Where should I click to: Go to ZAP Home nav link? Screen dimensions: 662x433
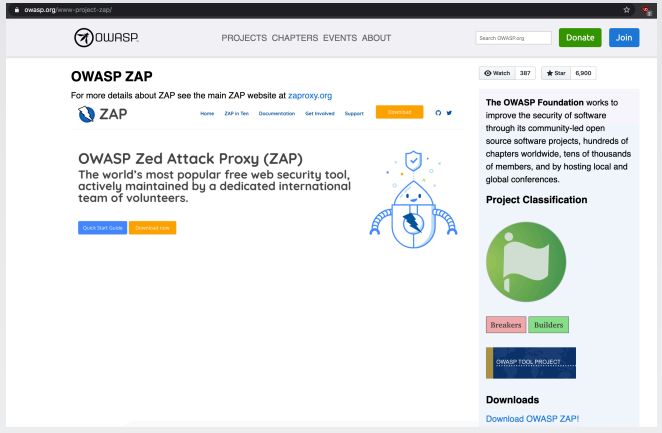click(x=207, y=113)
